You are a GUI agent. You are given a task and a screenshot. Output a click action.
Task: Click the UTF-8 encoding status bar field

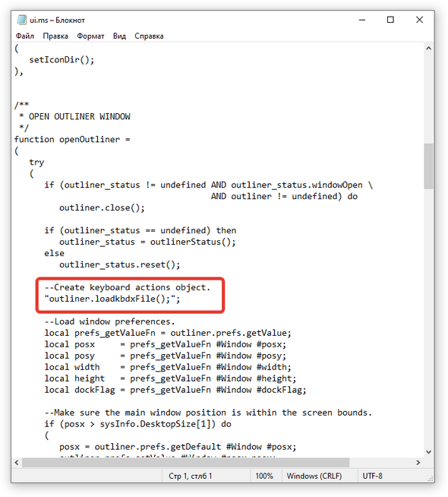373,476
